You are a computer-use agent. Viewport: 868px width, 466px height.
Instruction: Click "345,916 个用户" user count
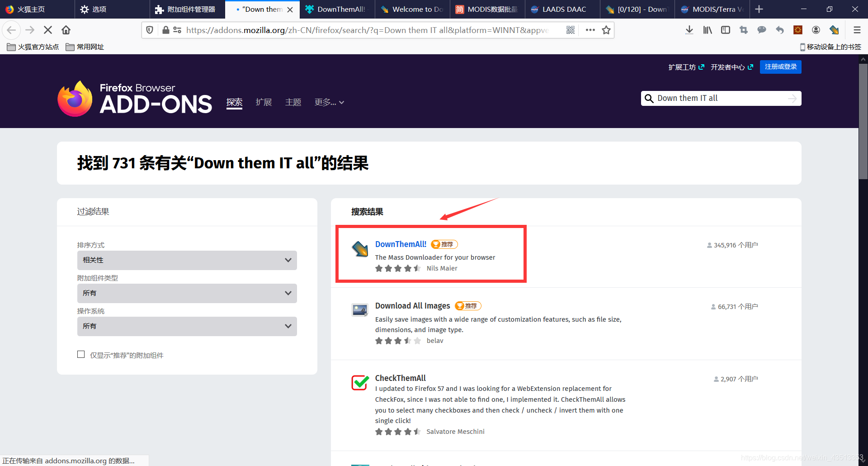pyautogui.click(x=732, y=245)
